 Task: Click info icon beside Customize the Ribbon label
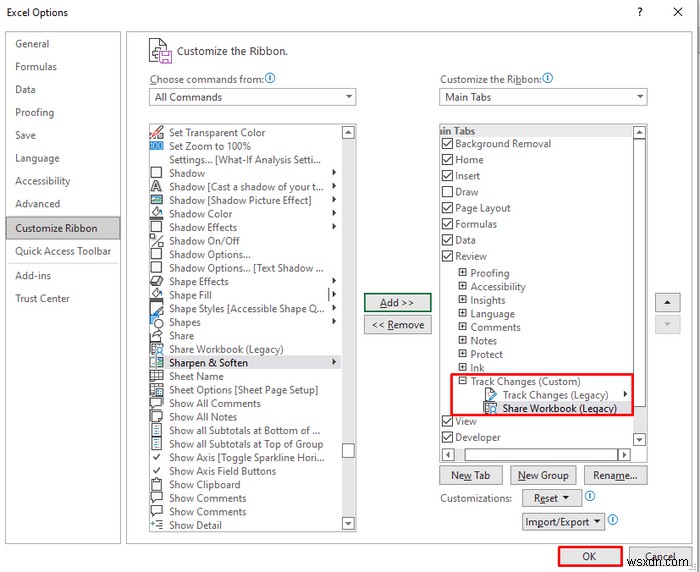pyautogui.click(x=548, y=79)
